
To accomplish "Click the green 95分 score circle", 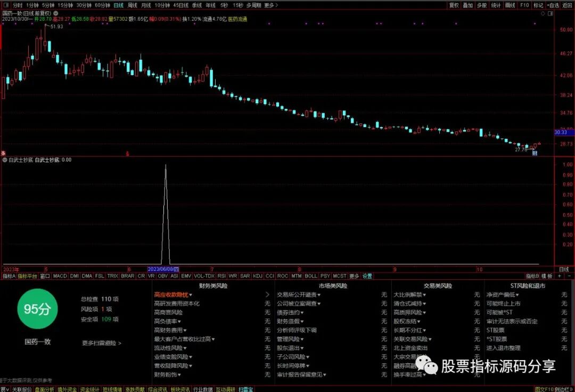I will [x=37, y=309].
